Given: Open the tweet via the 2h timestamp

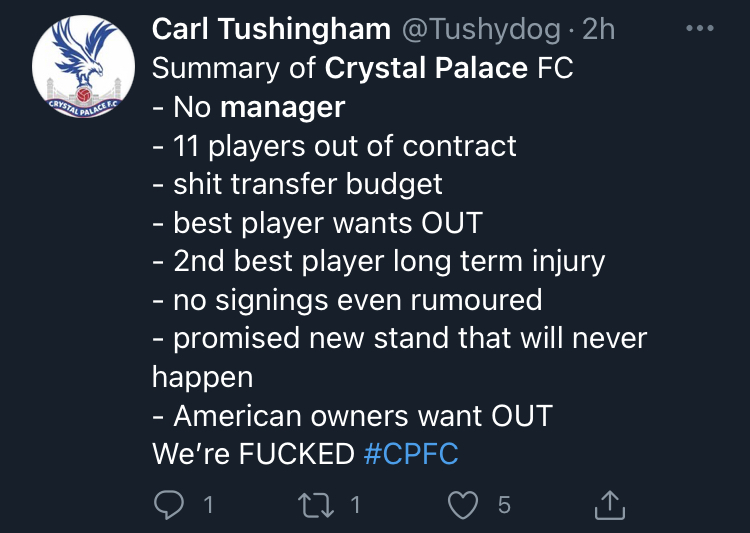Looking at the screenshot, I should (x=598, y=29).
